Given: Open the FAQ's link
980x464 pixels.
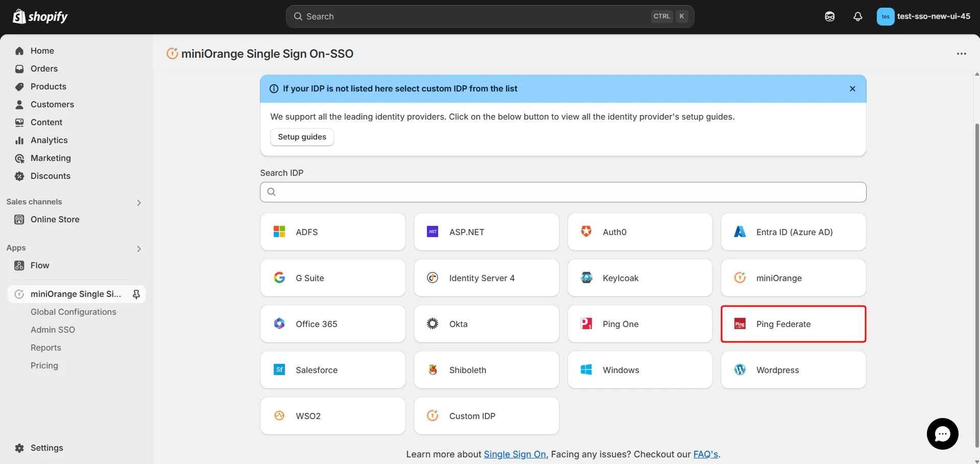Looking at the screenshot, I should tap(706, 454).
